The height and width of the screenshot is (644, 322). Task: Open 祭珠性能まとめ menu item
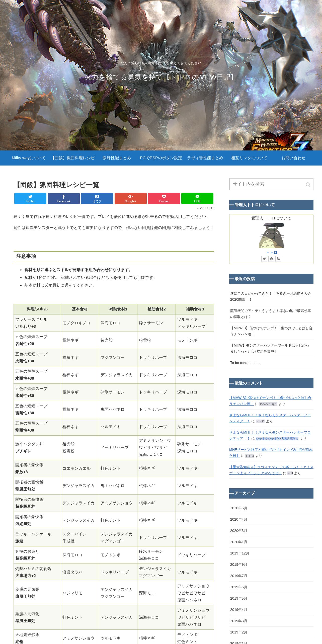[117, 158]
